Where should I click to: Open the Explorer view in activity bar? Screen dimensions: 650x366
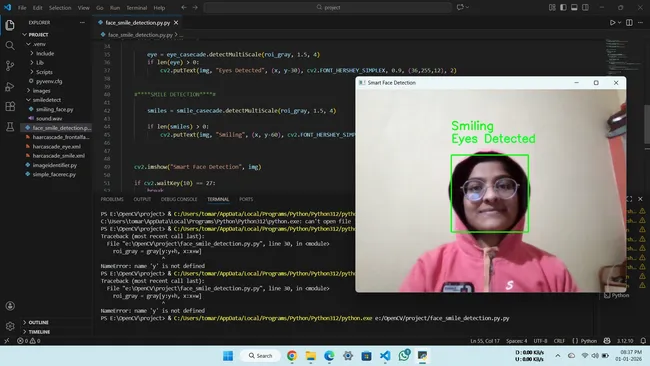(10, 25)
